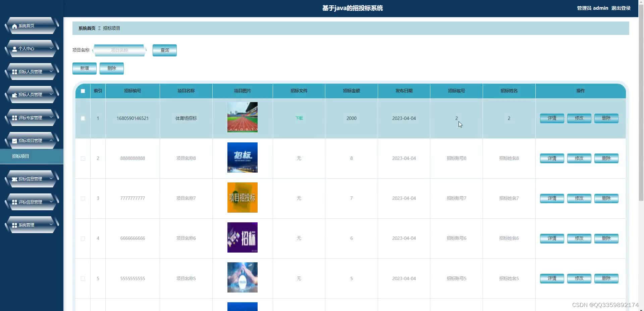Click the chart icon beside 招标项目管理
Screen dimensions: 644x311
[14, 141]
